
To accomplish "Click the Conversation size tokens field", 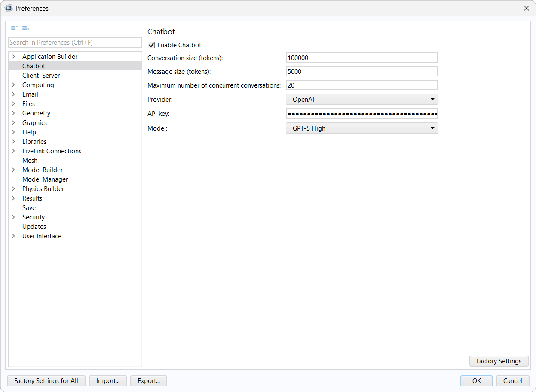I will click(361, 58).
